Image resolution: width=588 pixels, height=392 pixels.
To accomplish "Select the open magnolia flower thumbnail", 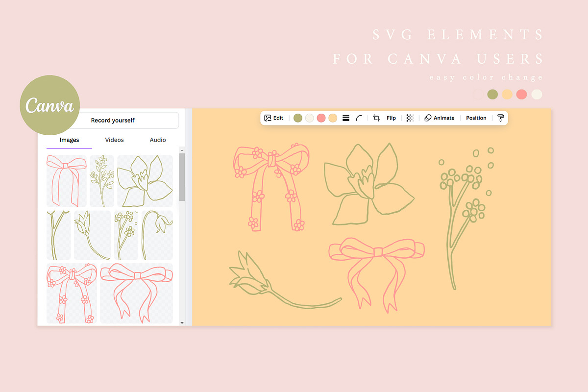I will (145, 181).
